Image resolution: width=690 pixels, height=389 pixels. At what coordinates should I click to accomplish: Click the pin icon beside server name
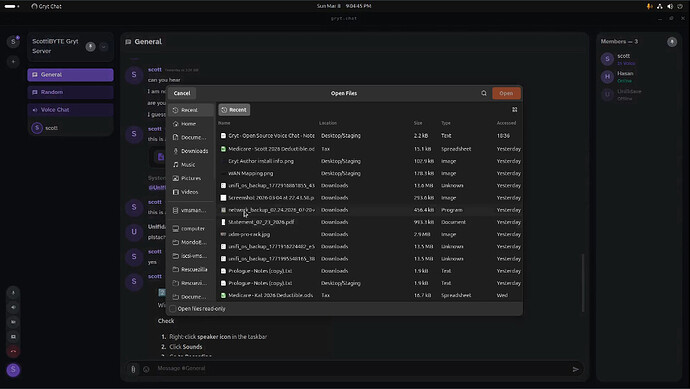pyautogui.click(x=91, y=47)
